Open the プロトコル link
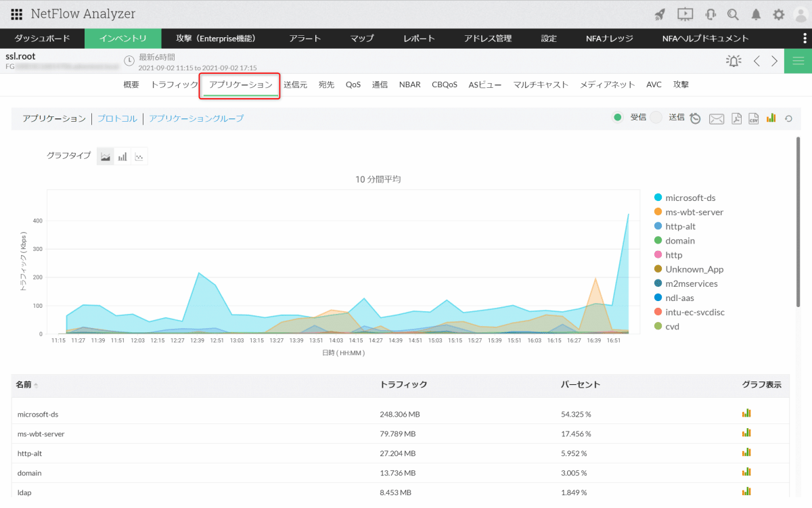The height and width of the screenshot is (508, 812). (x=117, y=118)
